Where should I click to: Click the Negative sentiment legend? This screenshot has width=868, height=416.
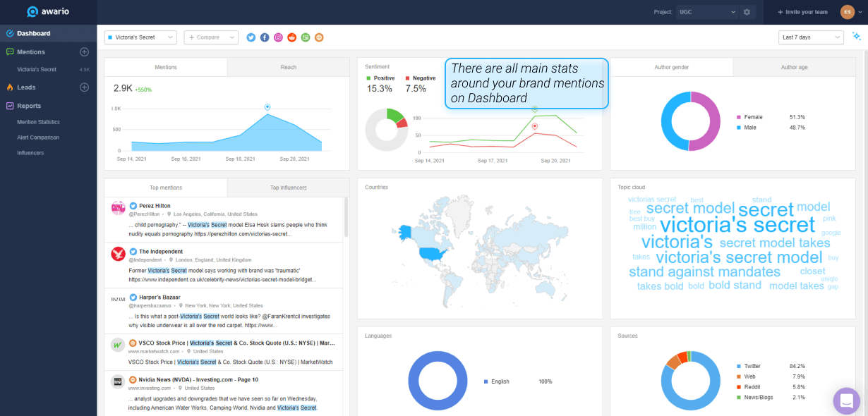point(421,78)
